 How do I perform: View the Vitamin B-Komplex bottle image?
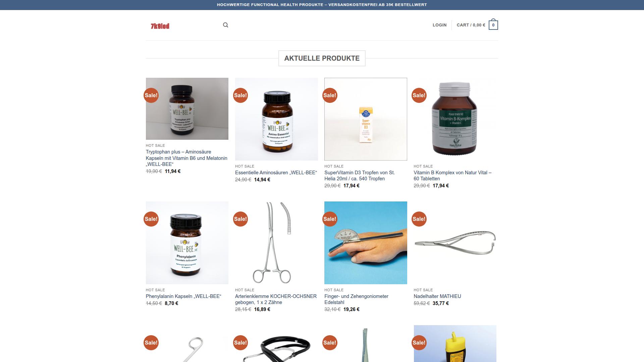pos(455,119)
